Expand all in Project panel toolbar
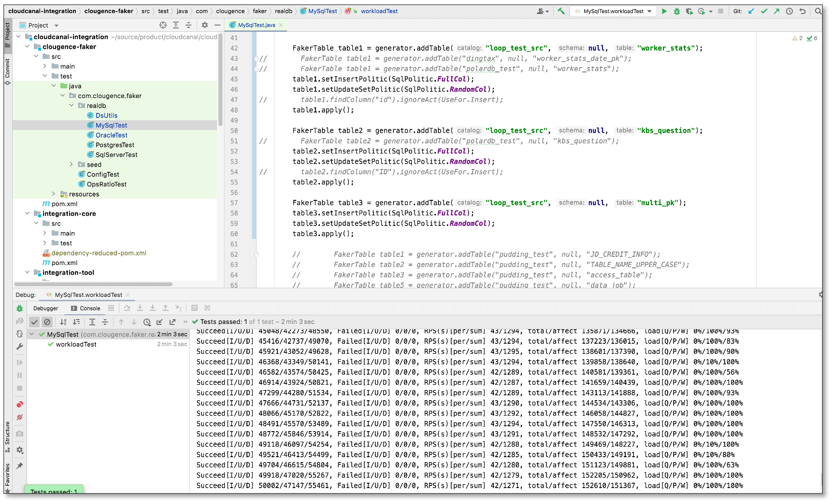Screen dimensions: 832x504 tap(176, 25)
